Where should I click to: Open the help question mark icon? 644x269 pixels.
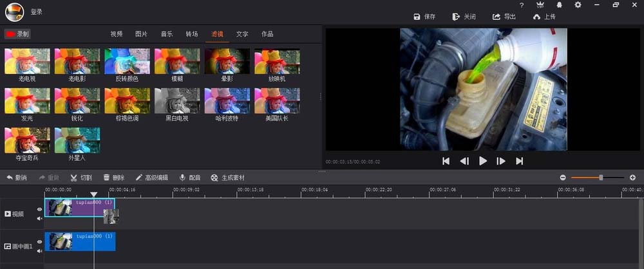522,5
